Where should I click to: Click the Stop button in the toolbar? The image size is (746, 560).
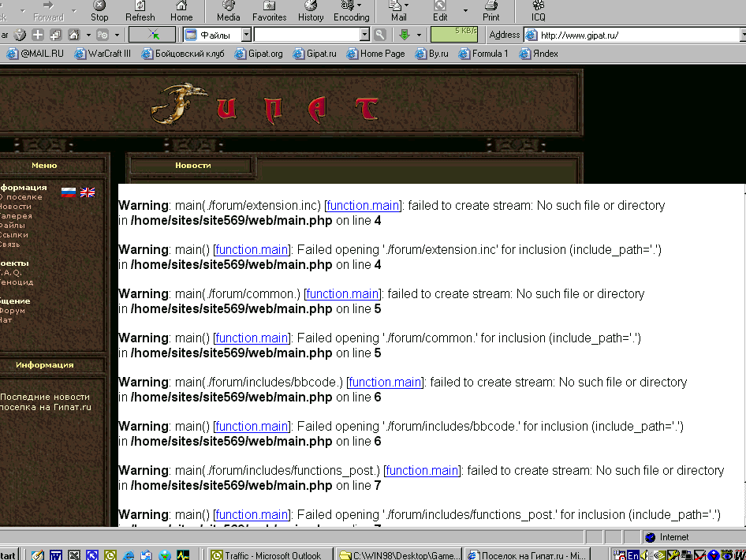[99, 11]
